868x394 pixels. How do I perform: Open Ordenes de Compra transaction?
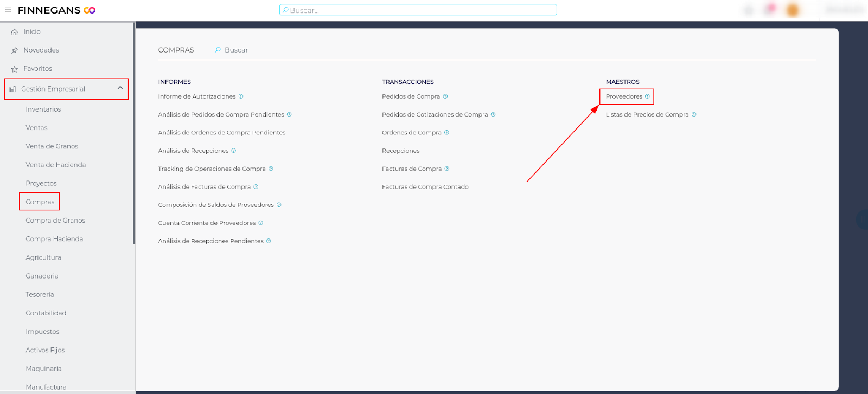(412, 132)
